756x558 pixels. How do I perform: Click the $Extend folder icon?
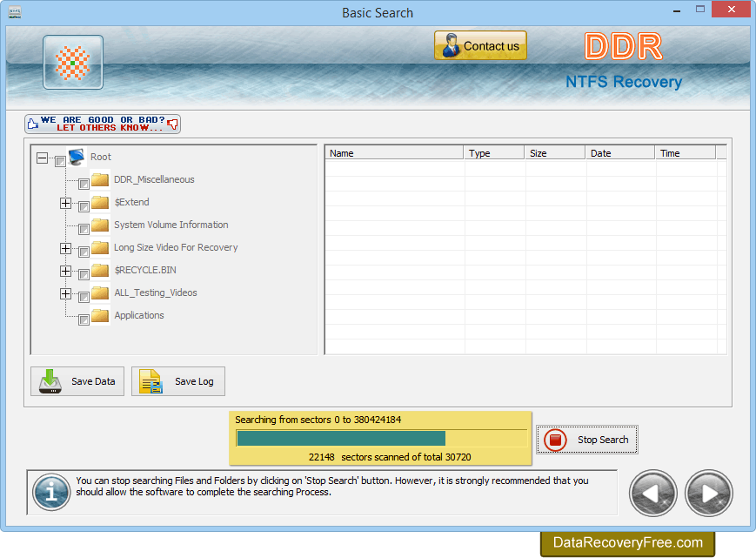click(x=100, y=202)
